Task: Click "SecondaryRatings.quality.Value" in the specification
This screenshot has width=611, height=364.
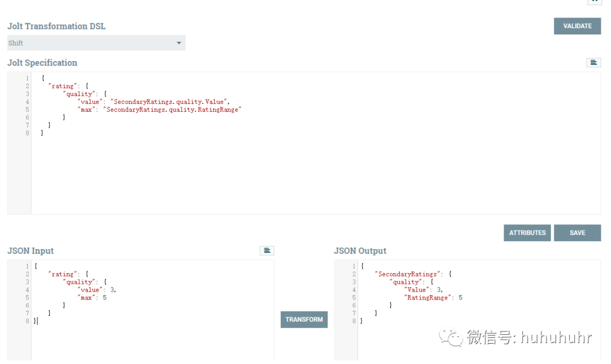Action: (x=169, y=102)
